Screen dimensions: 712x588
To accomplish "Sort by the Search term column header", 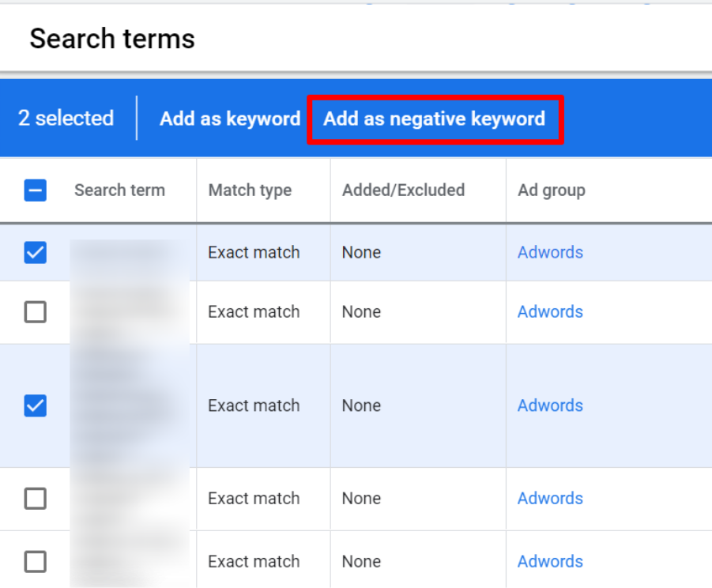I will pyautogui.click(x=119, y=190).
